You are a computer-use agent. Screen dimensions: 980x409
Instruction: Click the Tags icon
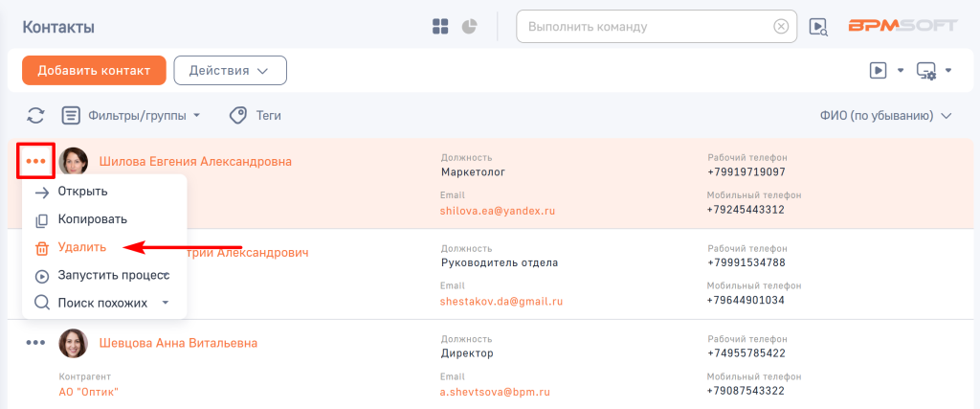point(238,116)
